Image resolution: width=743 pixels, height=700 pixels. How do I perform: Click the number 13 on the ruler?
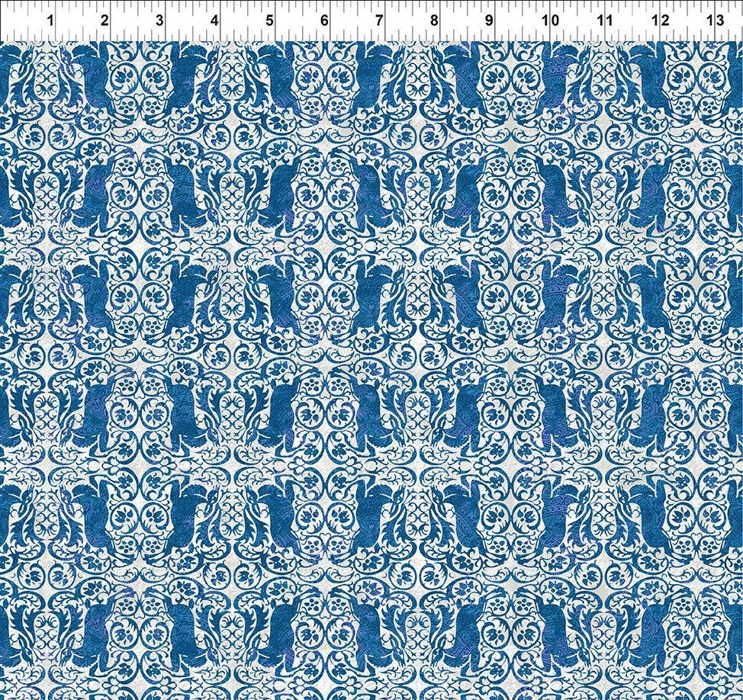(715, 21)
